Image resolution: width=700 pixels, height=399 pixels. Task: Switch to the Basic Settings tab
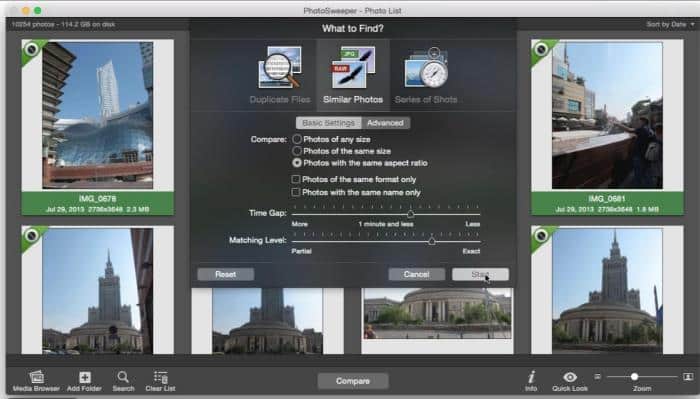point(329,123)
